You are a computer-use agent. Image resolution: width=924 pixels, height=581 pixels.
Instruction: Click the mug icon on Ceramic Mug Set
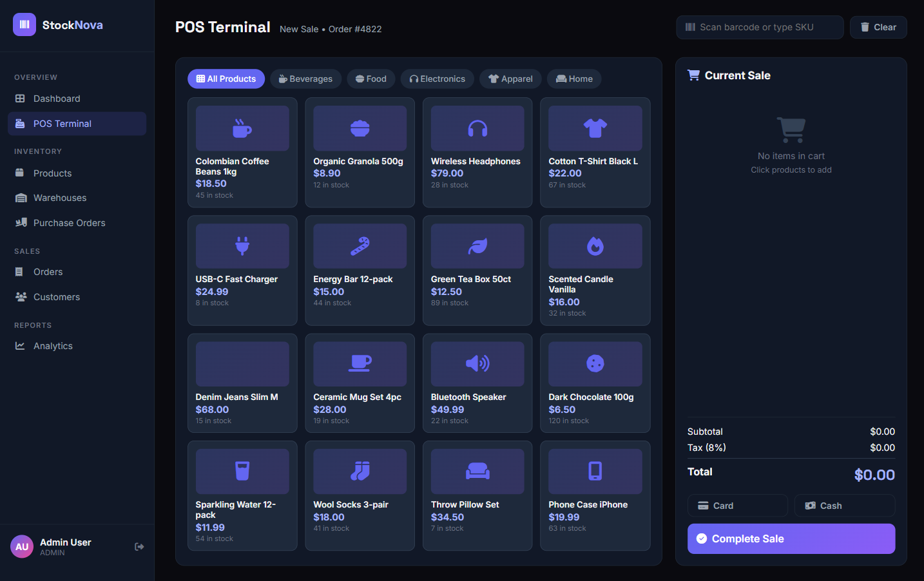(360, 364)
